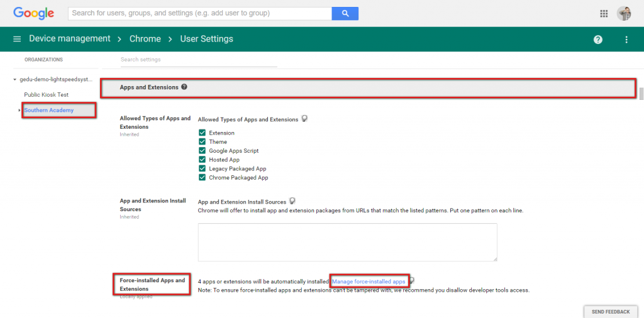Click the ORGANIZATIONS sidebar heading

tap(43, 60)
